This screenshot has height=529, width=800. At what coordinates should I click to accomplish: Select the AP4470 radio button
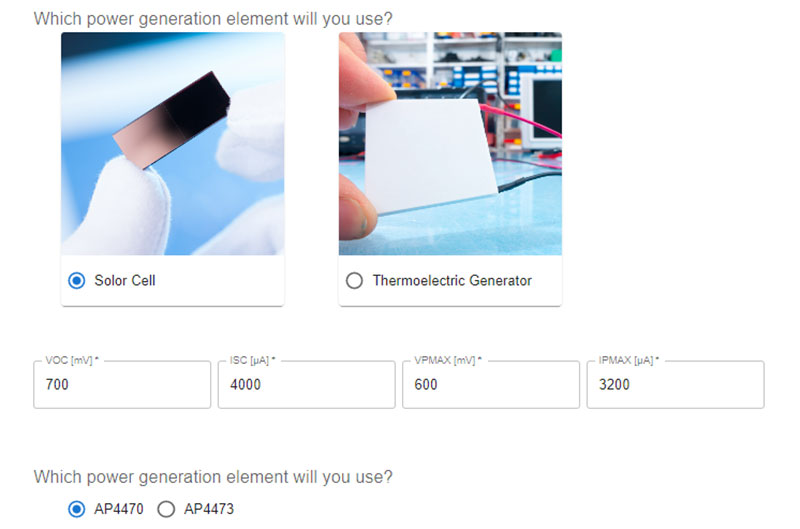click(77, 509)
